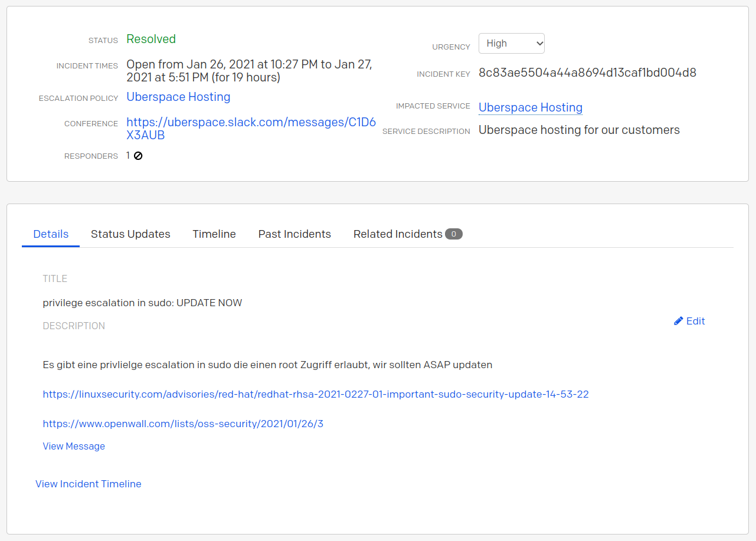Open the openwall.com oss-security link
The image size is (756, 541).
(183, 424)
